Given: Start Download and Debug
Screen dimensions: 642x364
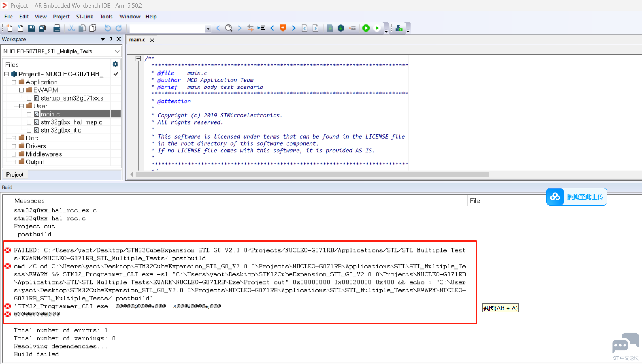Looking at the screenshot, I should tap(366, 28).
